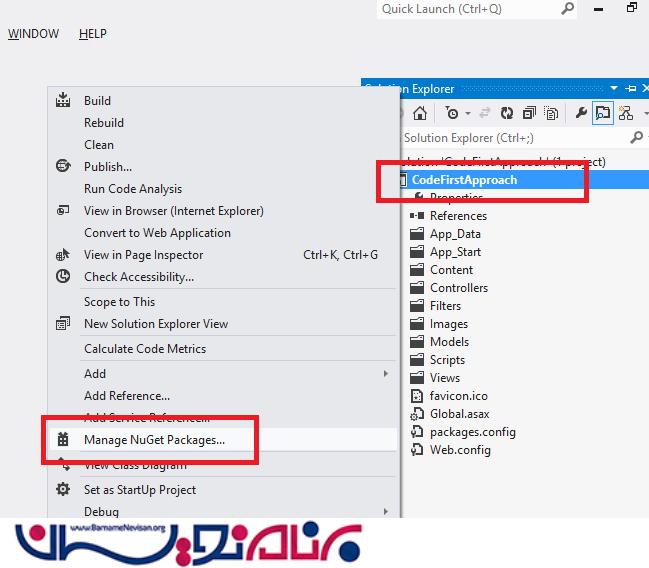The height and width of the screenshot is (568, 649).
Task: Open the Pending Changes Filter dropdown arrow
Action: (x=467, y=113)
